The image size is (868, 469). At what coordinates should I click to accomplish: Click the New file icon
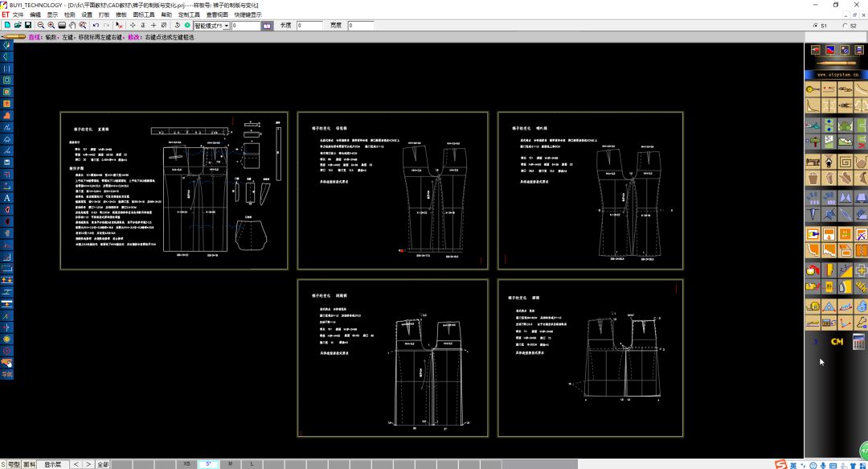point(6,26)
